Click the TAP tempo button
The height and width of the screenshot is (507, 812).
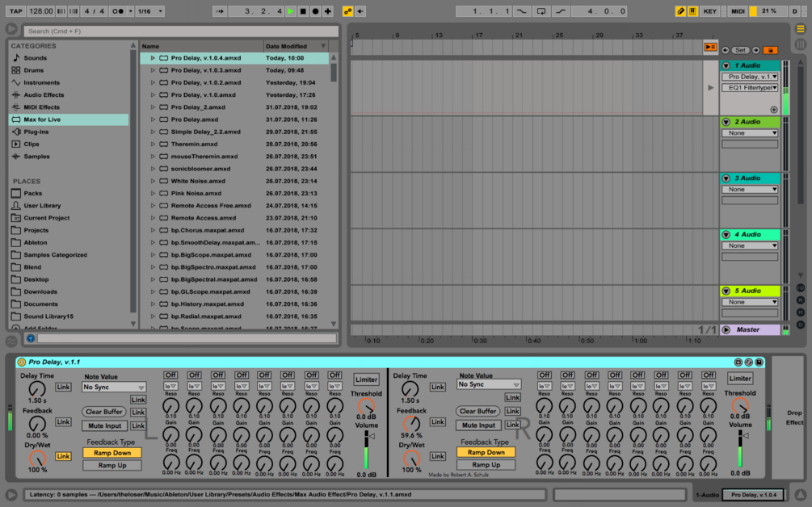pyautogui.click(x=16, y=10)
